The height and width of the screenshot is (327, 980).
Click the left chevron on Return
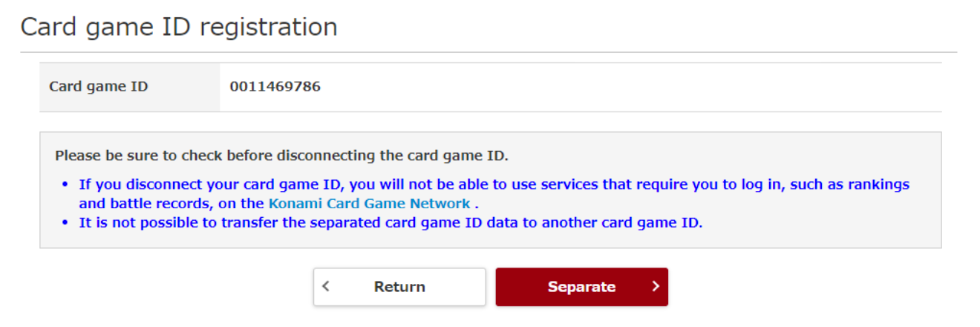326,286
